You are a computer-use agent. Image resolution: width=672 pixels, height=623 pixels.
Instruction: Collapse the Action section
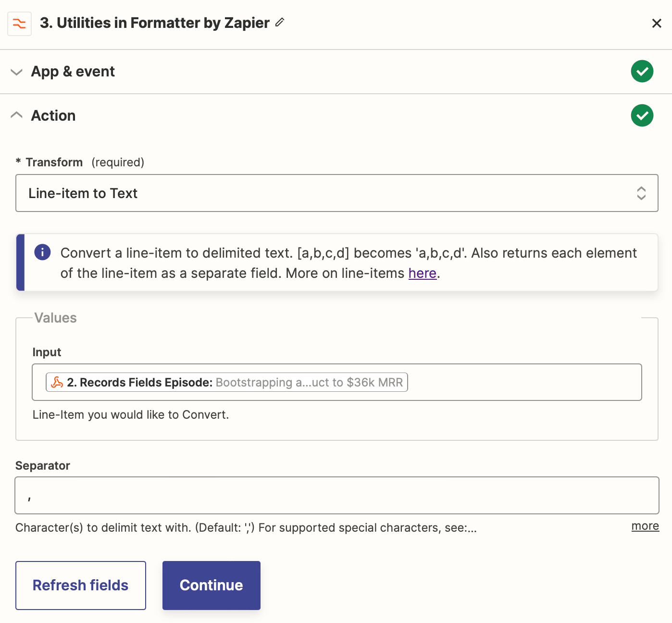[x=17, y=114]
